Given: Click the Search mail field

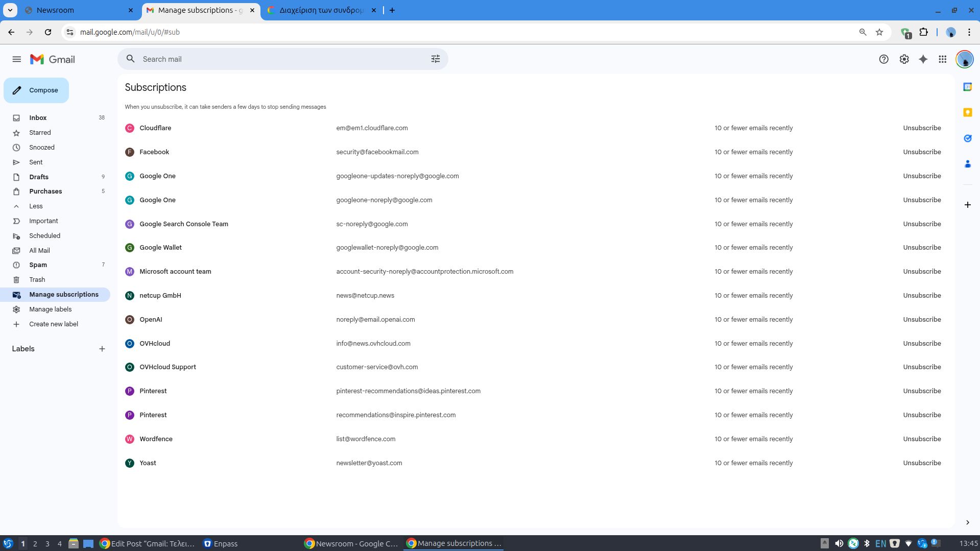Looking at the screenshot, I should [281, 59].
